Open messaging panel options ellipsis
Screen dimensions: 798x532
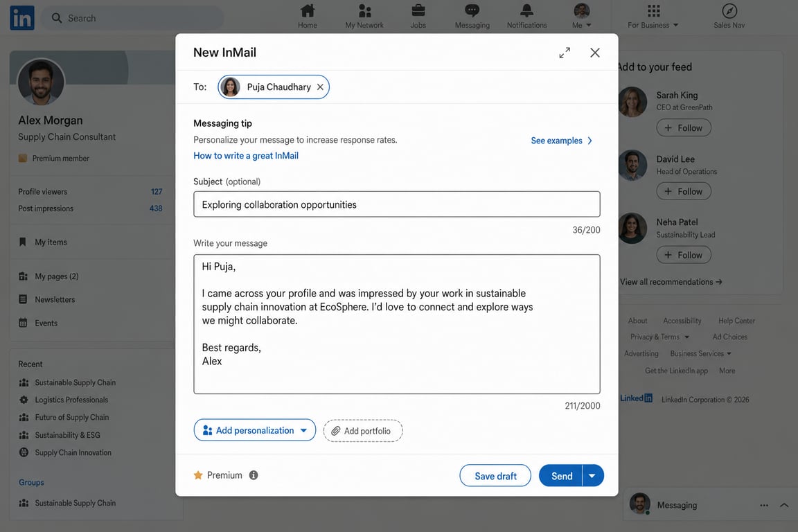(764, 505)
